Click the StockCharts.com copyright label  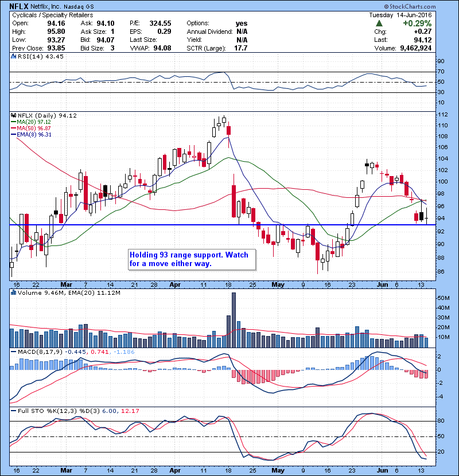click(410, 6)
